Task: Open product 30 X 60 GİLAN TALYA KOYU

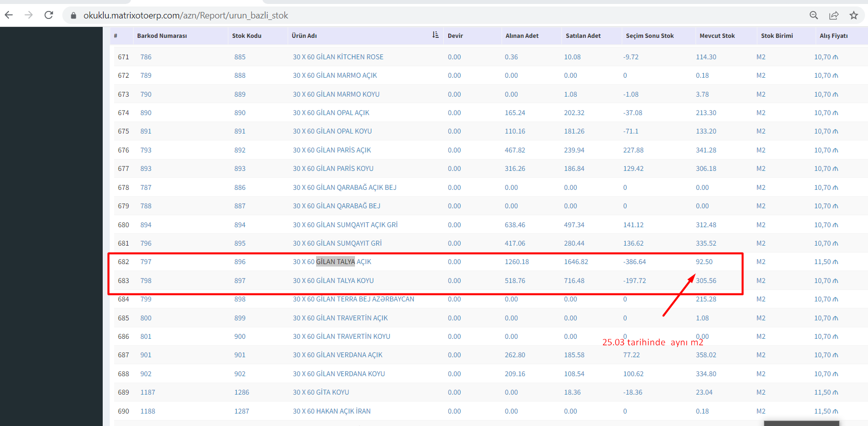Action: 333,281
